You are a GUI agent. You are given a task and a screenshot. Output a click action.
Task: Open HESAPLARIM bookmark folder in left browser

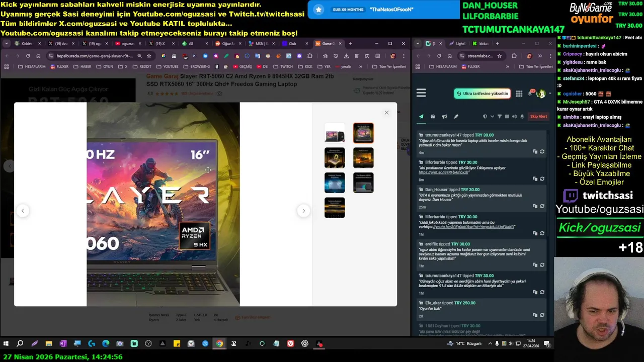pos(31,66)
